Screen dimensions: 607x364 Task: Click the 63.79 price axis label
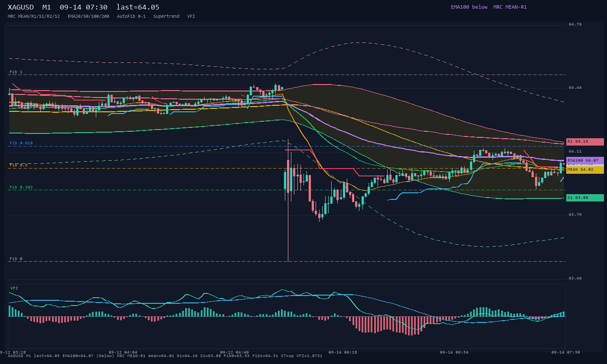pos(575,214)
